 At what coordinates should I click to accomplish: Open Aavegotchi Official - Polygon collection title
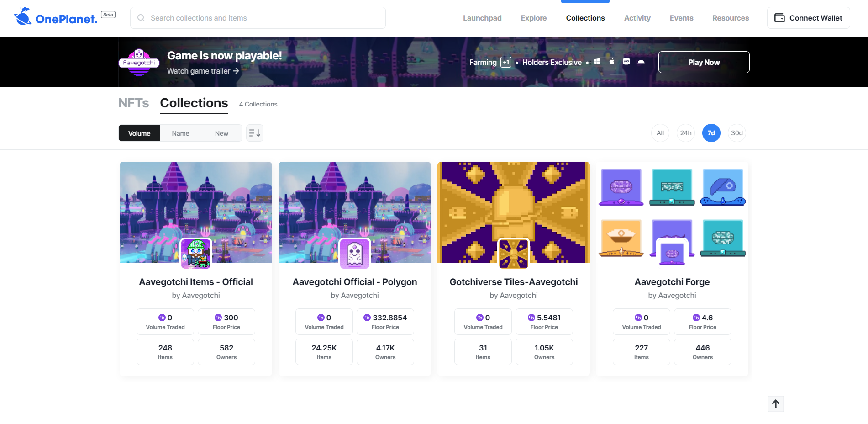(355, 282)
